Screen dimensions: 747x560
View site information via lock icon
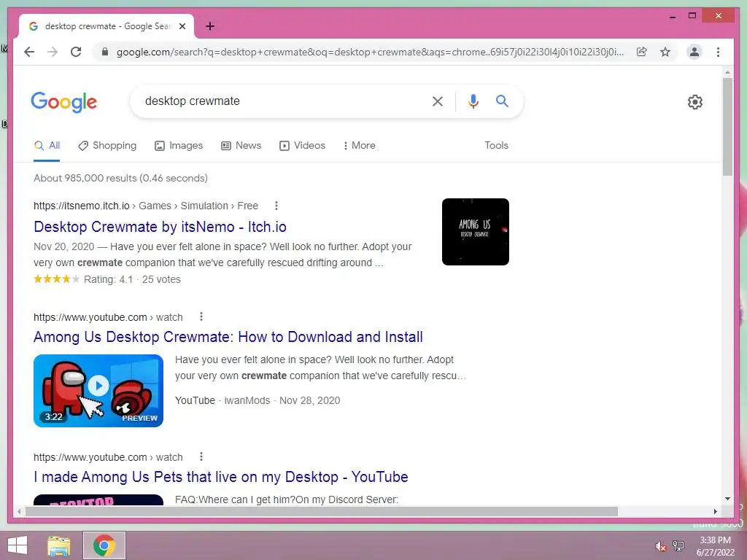pos(105,52)
